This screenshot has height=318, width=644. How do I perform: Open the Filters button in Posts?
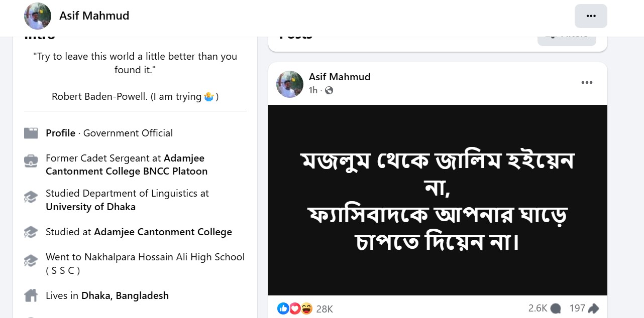tap(567, 37)
